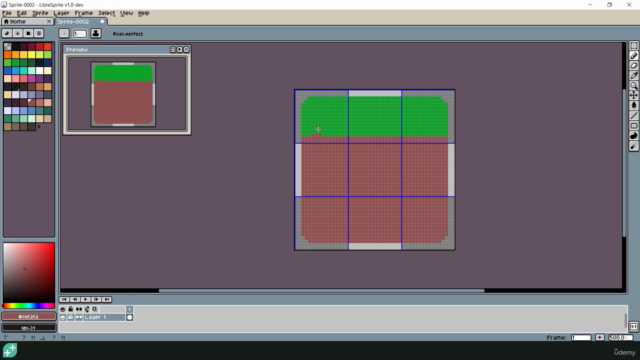Image resolution: width=640 pixels, height=360 pixels.
Task: Click the background color button
Action: (29, 328)
